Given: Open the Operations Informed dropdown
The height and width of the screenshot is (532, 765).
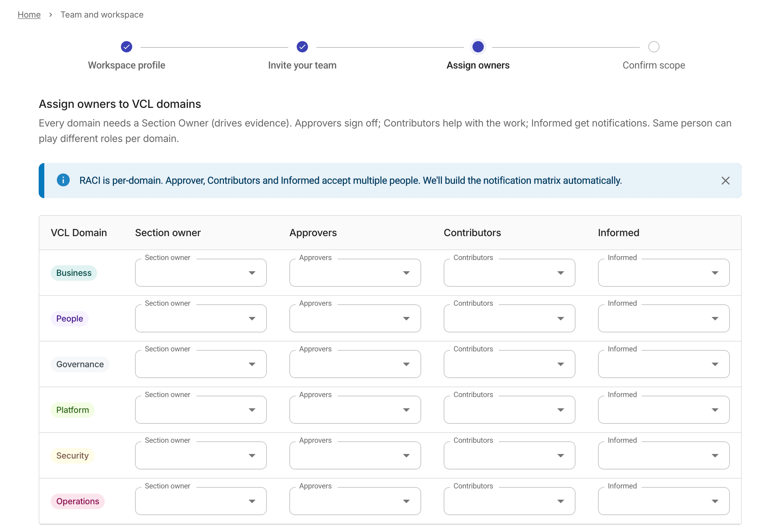Looking at the screenshot, I should tap(664, 501).
